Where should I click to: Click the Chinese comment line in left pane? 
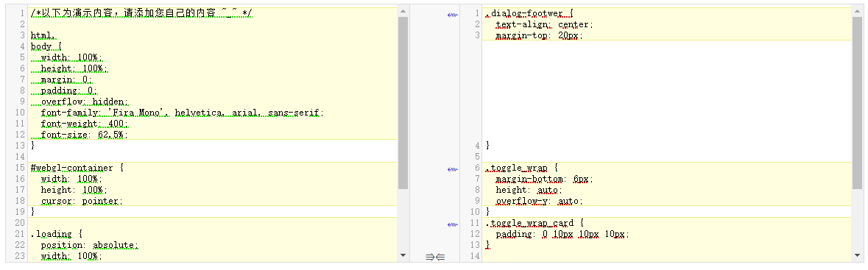[141, 13]
